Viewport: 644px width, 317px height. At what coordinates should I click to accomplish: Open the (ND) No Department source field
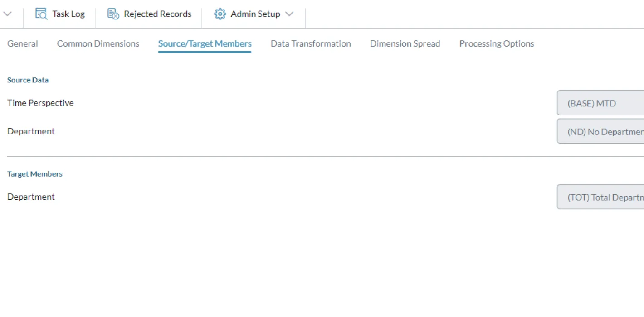pos(600,131)
